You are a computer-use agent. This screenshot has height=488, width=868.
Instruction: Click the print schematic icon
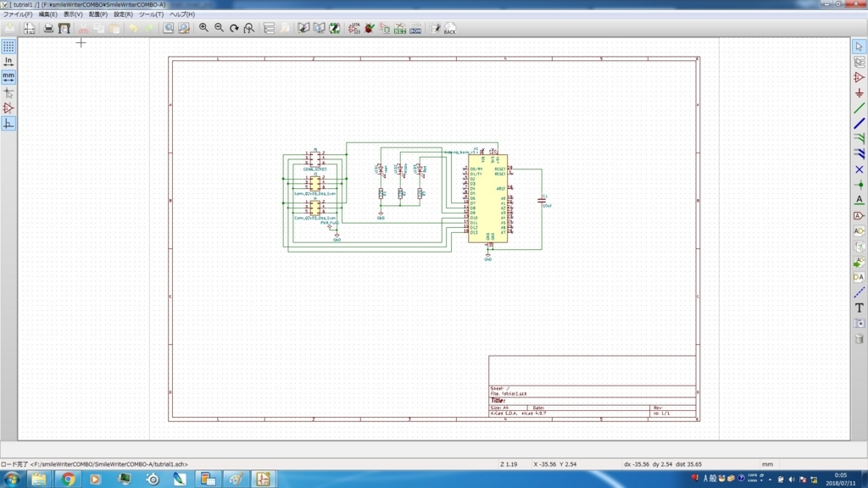[48, 28]
